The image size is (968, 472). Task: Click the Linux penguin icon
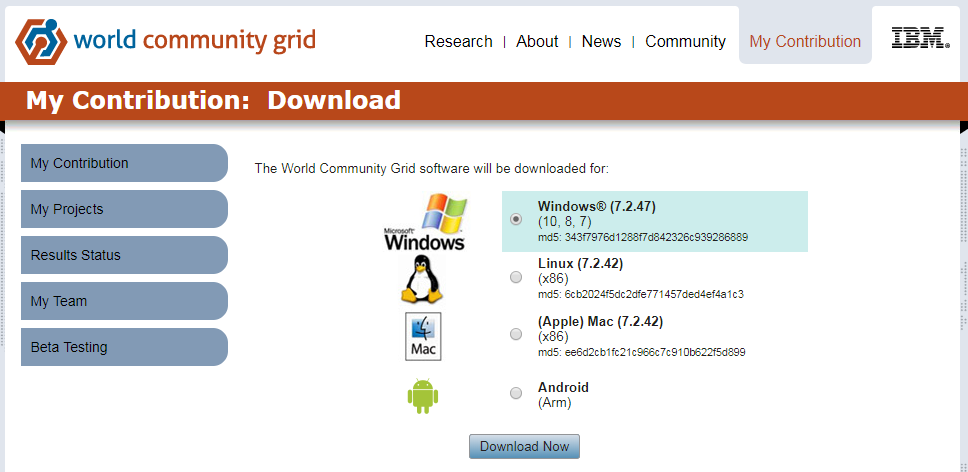(x=423, y=279)
